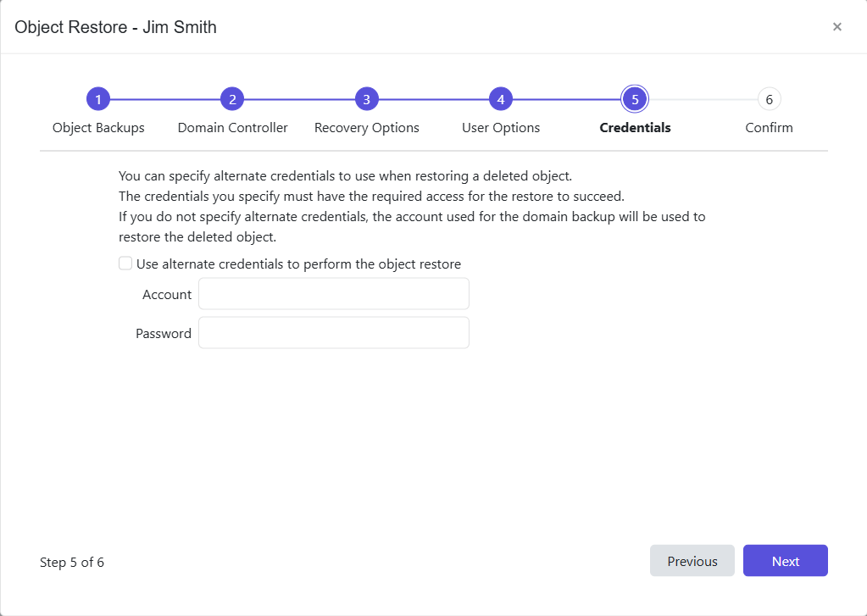
Task: Click the 'Step 5 of 6' text
Action: tap(72, 563)
